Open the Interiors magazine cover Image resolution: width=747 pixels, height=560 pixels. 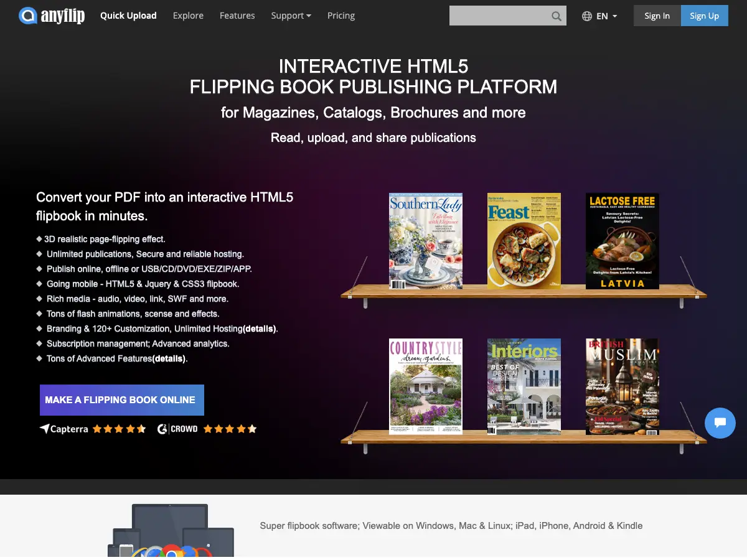(524, 386)
